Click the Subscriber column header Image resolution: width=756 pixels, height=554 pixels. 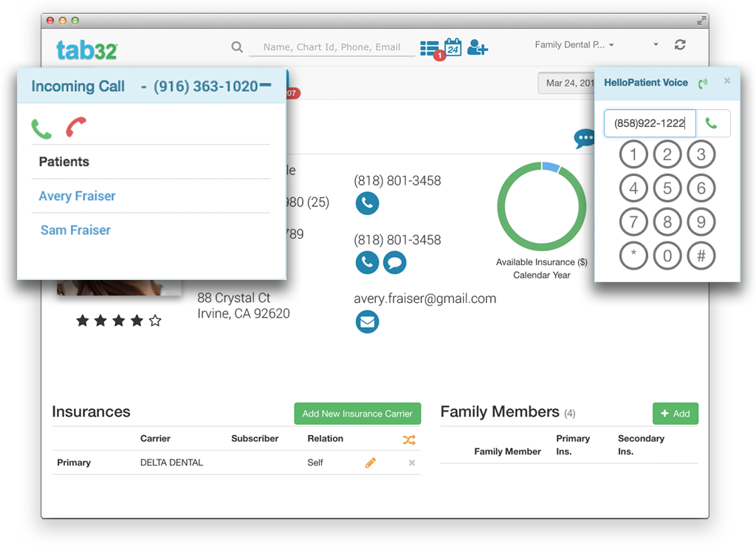coord(255,438)
